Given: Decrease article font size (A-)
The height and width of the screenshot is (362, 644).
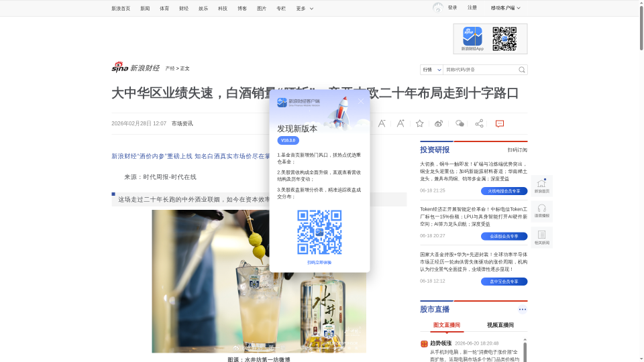Looking at the screenshot, I should pos(382,123).
